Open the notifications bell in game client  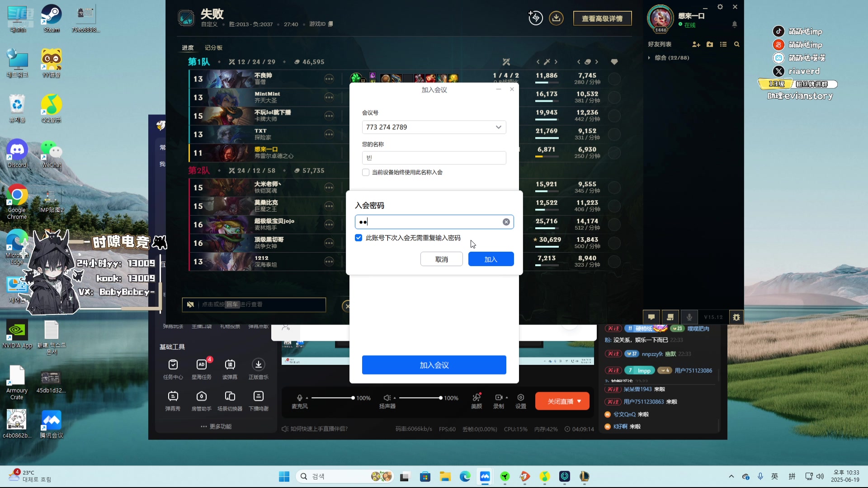[735, 24]
